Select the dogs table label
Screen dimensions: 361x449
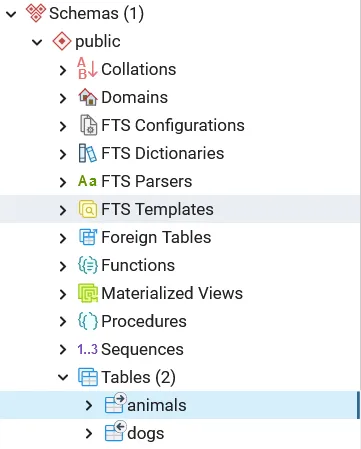[x=146, y=433]
